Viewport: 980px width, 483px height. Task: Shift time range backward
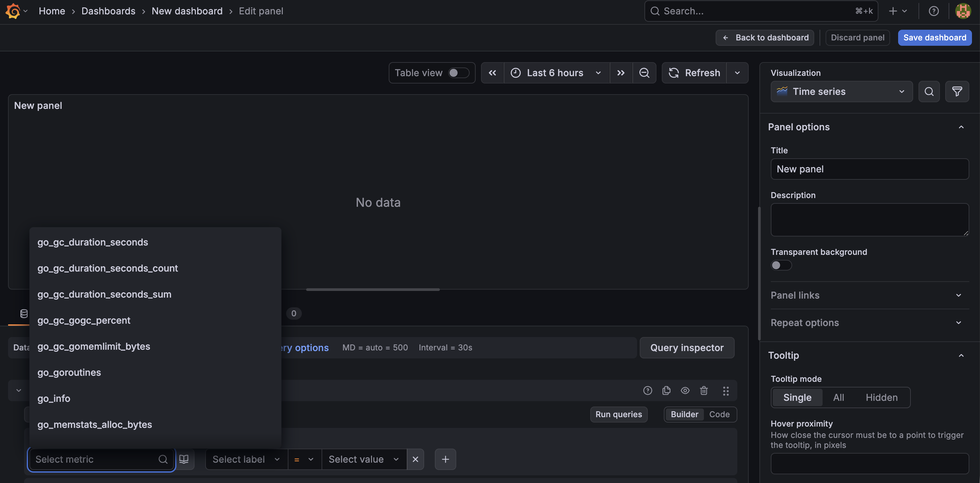point(492,72)
